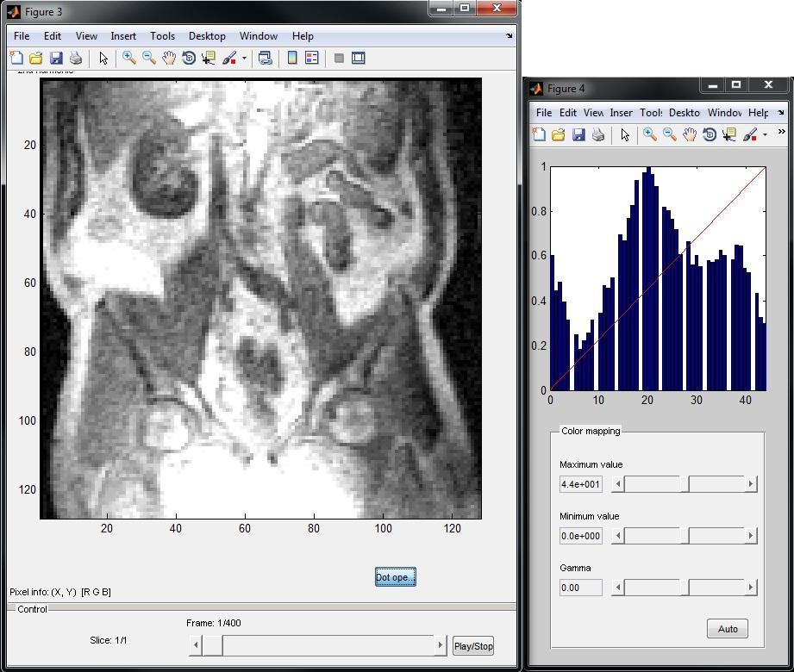Step frame slider right arrow
The width and height of the screenshot is (794, 672).
[x=440, y=645]
